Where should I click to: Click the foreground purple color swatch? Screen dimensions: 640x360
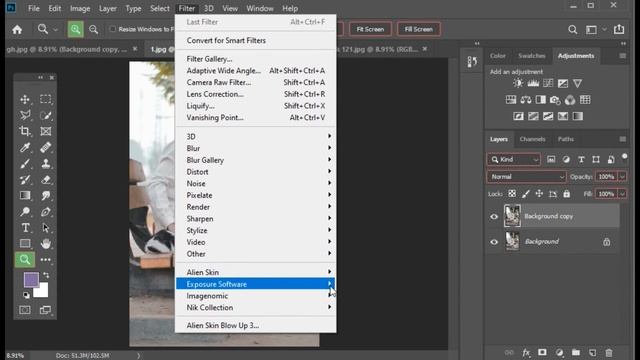point(31,280)
